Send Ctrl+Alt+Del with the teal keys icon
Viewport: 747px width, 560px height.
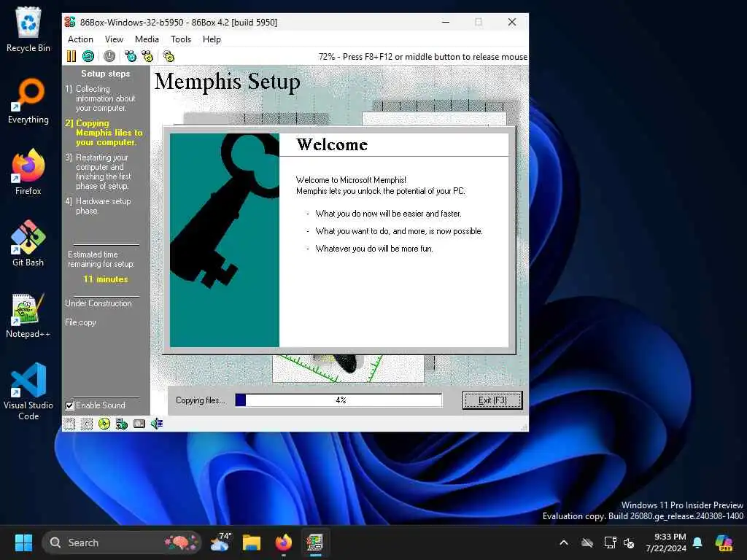click(131, 56)
